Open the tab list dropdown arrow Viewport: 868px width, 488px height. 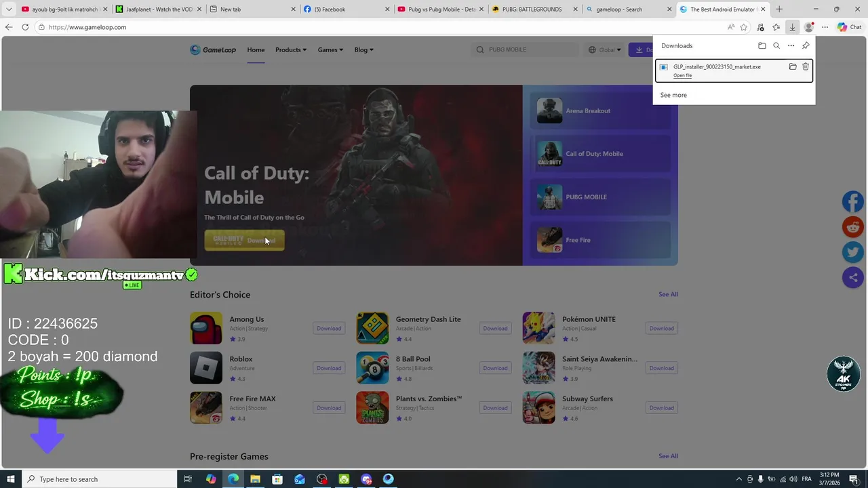click(x=9, y=9)
